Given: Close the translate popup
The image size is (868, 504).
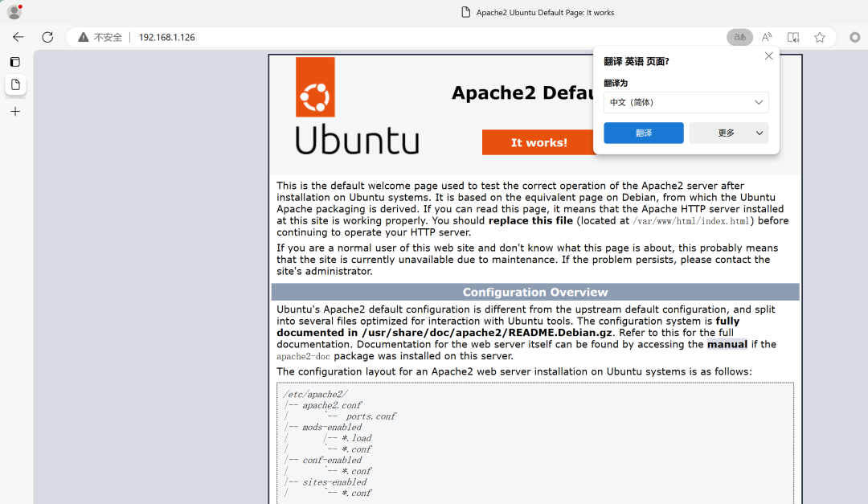Looking at the screenshot, I should 768,56.
